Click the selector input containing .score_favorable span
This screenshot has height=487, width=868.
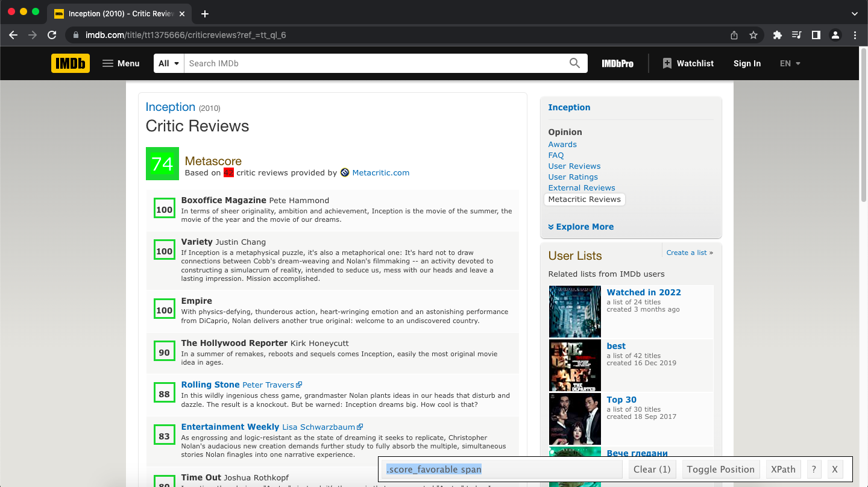[502, 470]
